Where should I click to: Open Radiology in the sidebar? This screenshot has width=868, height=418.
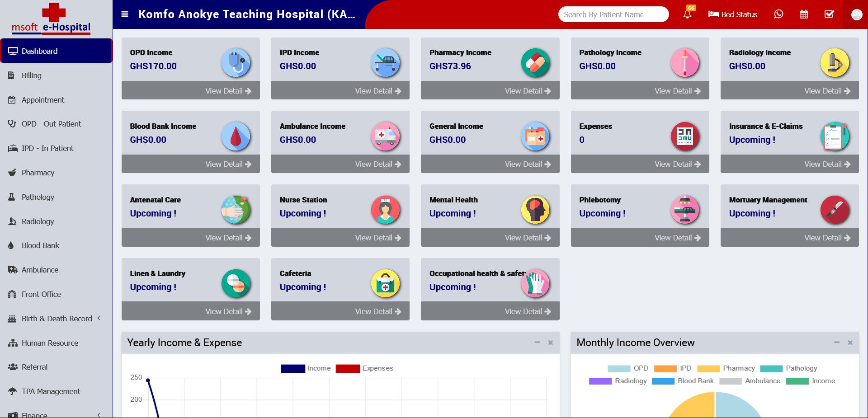pos(56,221)
